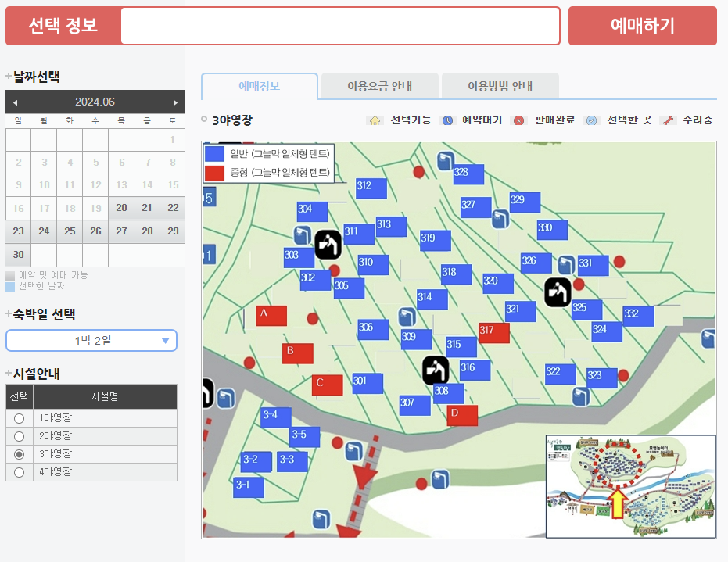The width and height of the screenshot is (728, 562).
Task: Select campsite 328 on the map
Action: tap(468, 174)
